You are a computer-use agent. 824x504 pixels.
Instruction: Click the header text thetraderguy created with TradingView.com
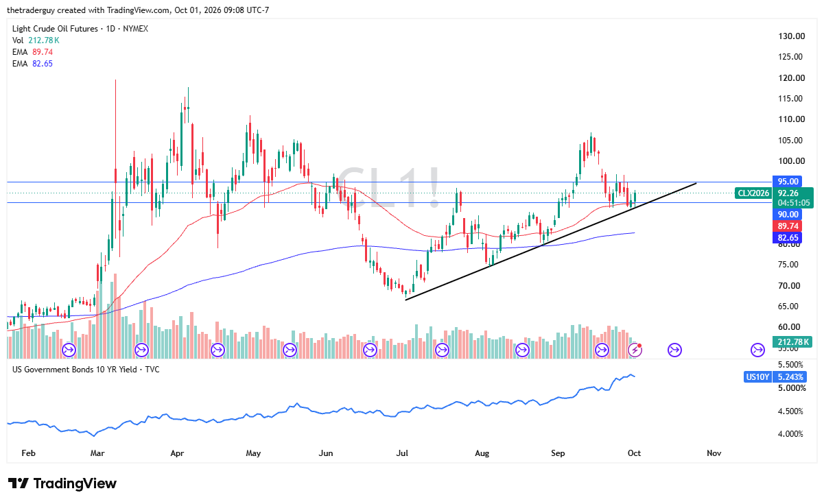[89, 10]
